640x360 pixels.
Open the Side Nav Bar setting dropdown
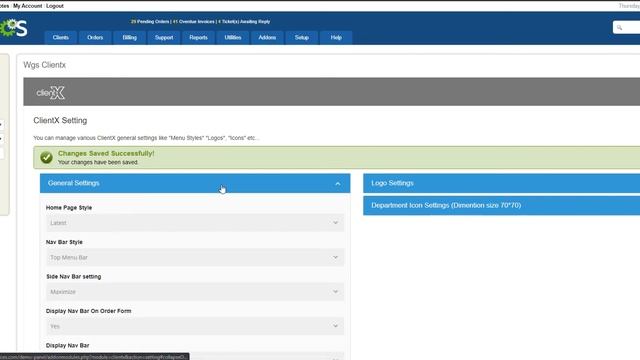195,292
